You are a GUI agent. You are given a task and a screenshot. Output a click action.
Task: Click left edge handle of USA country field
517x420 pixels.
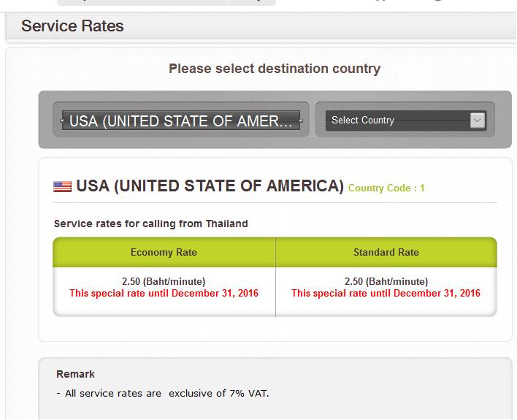[x=61, y=121]
